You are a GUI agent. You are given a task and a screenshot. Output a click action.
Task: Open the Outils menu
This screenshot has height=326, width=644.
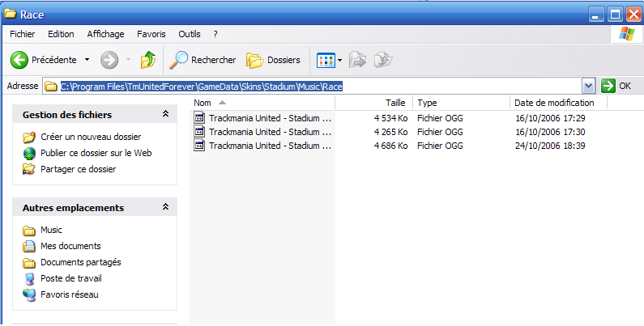(x=190, y=34)
